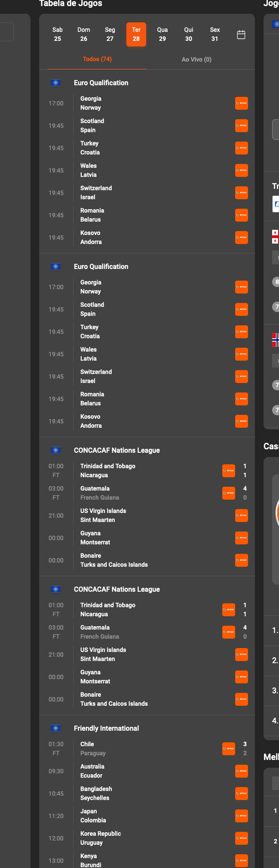Screen dimensions: 279x868
Task: Select the Qua 29 date
Action: 162,34
